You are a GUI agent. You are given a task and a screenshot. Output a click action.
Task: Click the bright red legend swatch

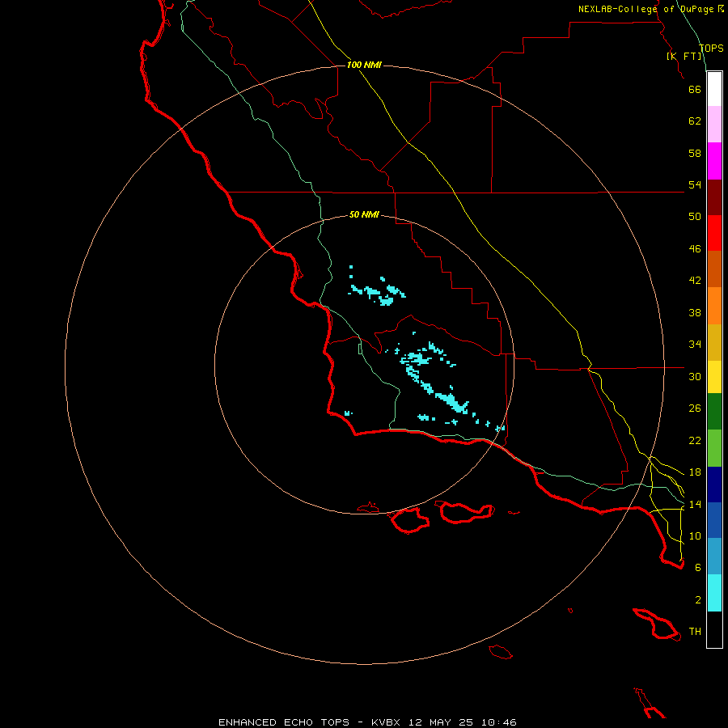tap(714, 233)
